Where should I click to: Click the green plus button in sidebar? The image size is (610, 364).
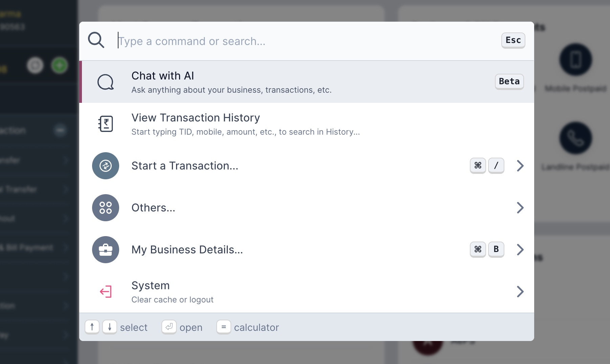(60, 65)
